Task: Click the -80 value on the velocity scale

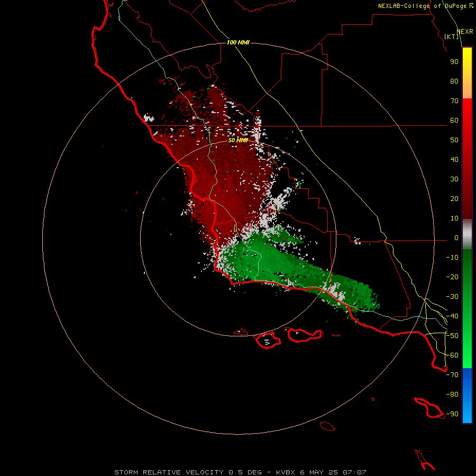Action: coord(452,395)
